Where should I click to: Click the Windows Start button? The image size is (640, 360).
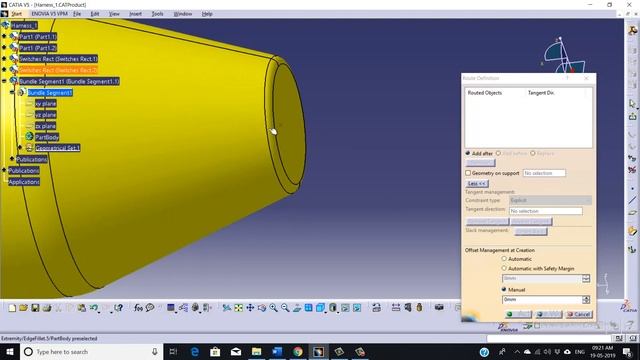[x=10, y=352]
